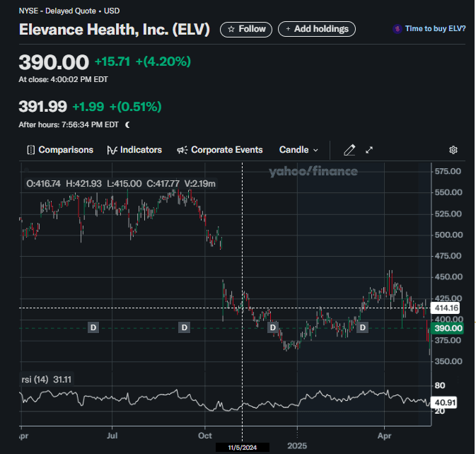476x454 pixels.
Task: Click the yahoo/finance watermark on chart
Action: (313, 171)
